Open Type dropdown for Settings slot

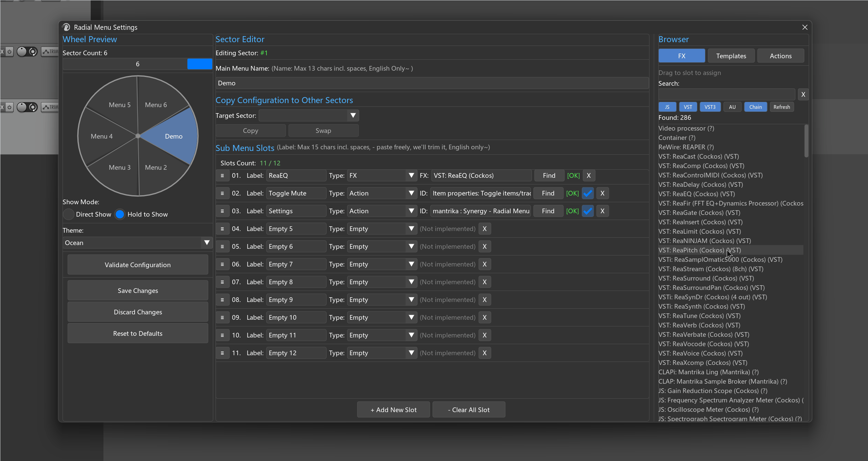[382, 211]
